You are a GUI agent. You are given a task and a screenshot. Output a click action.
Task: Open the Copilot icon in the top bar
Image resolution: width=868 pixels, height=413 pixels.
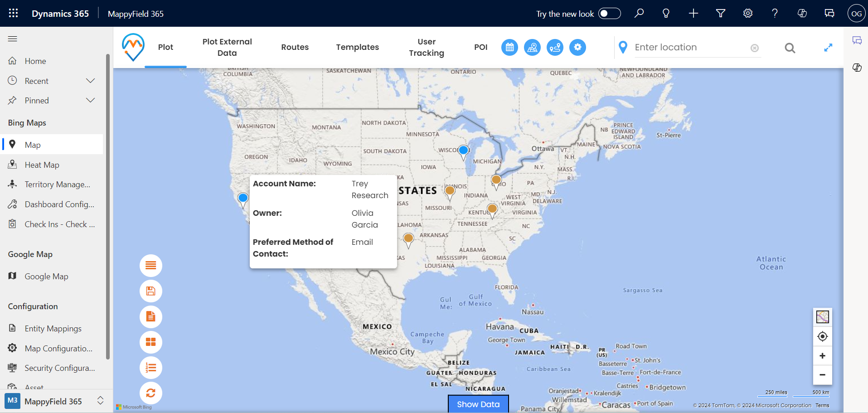click(802, 14)
